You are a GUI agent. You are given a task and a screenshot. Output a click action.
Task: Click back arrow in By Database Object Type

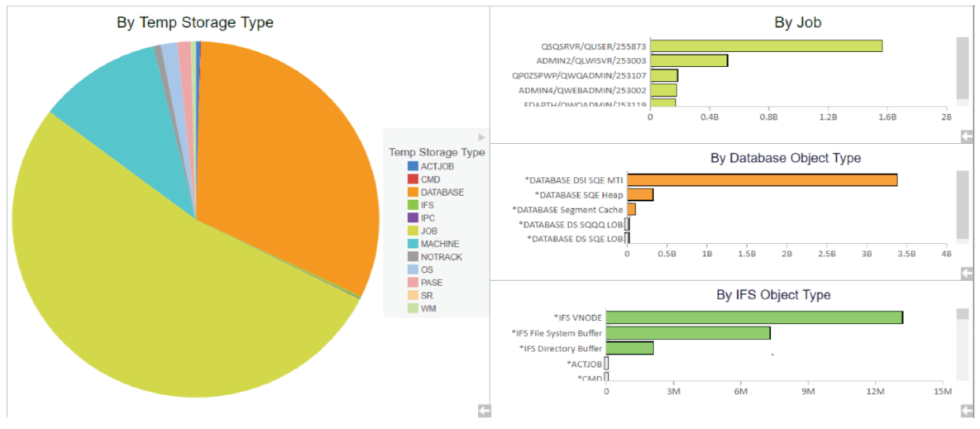pos(967,273)
